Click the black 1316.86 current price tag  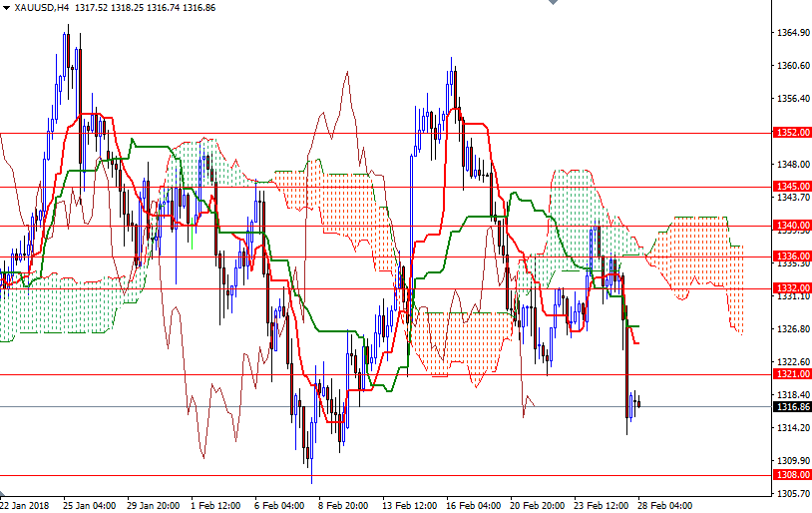[791, 407]
